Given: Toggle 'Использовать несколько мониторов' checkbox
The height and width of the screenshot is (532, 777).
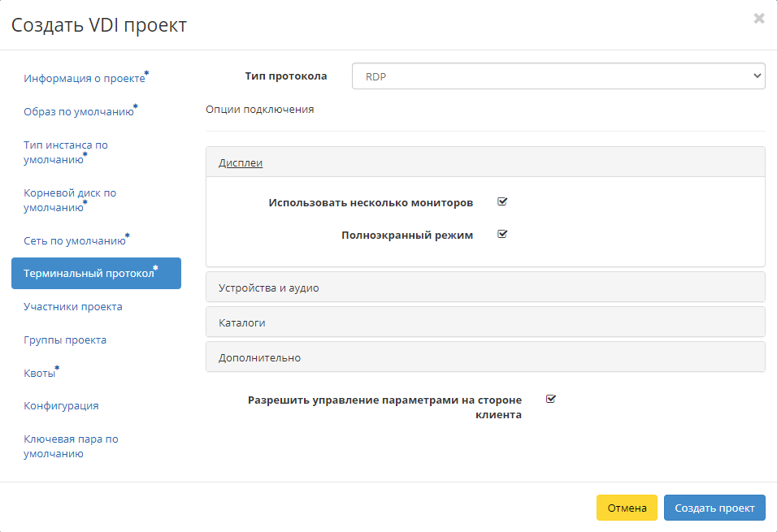Looking at the screenshot, I should 502,202.
